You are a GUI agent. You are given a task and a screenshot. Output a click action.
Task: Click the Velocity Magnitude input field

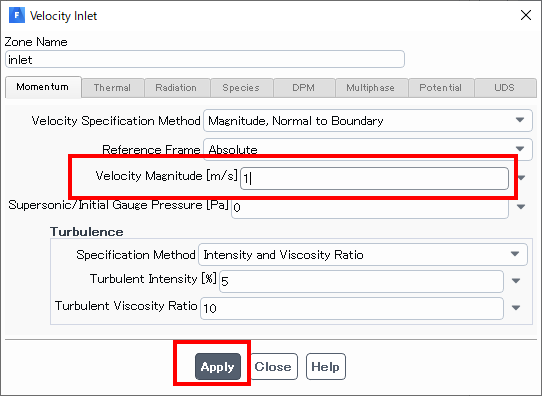(374, 178)
